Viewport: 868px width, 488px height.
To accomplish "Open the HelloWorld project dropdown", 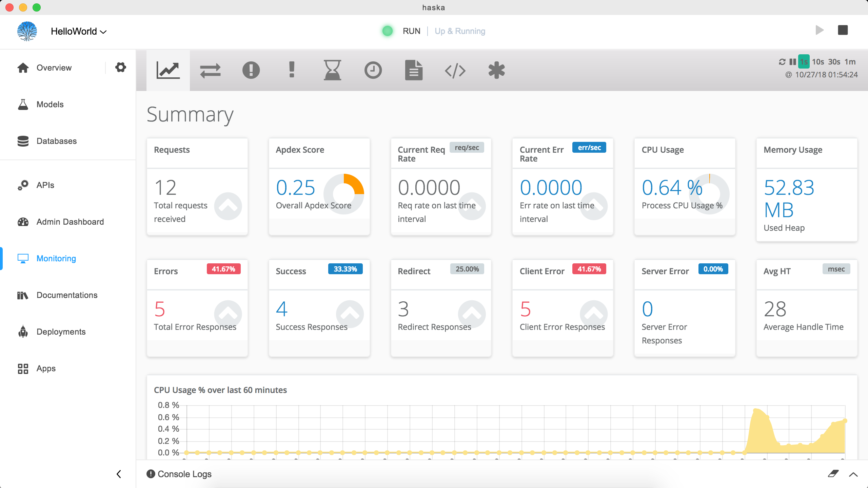I will pos(79,31).
